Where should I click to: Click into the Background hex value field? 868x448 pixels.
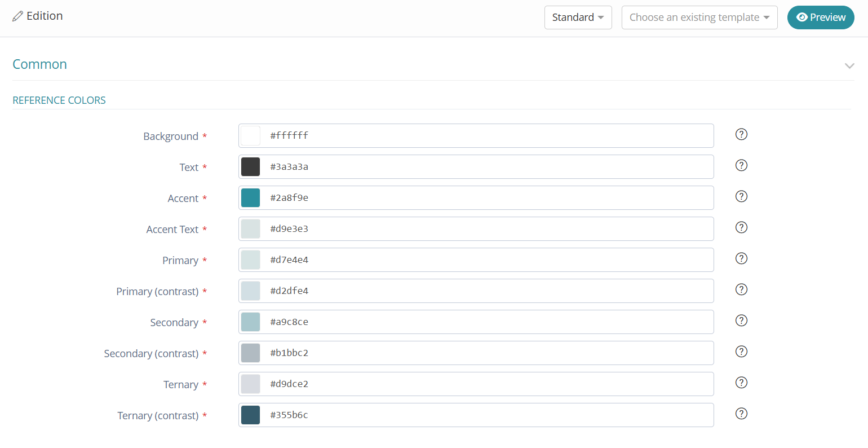click(485, 136)
